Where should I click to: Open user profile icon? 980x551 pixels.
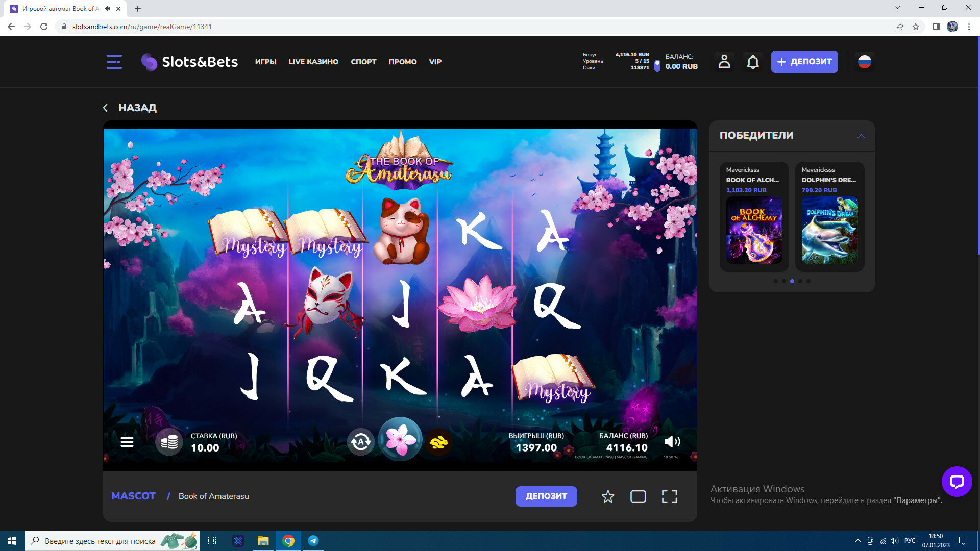click(x=724, y=62)
